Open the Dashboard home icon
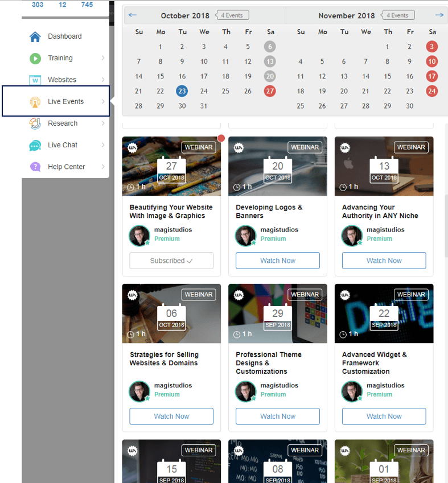 pyautogui.click(x=35, y=36)
